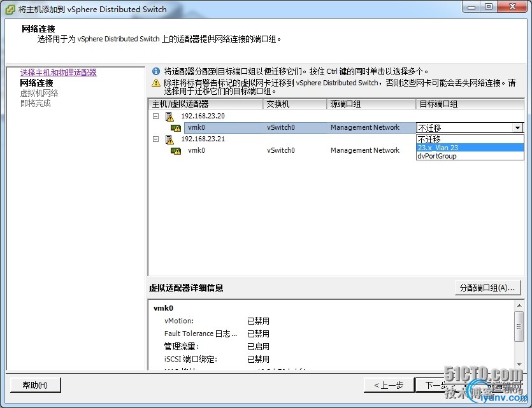Screen dimensions: 532x408
Task: Click the 上一步 back button
Action: pyautogui.click(x=389, y=385)
